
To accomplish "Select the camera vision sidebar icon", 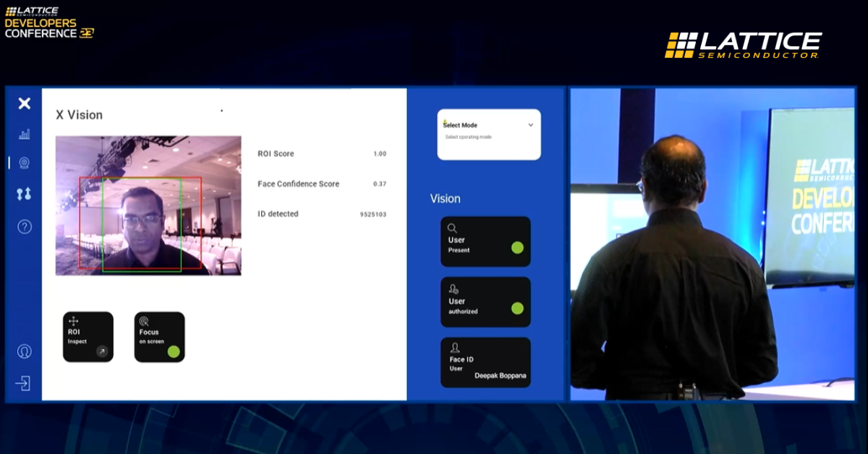I will [x=25, y=163].
